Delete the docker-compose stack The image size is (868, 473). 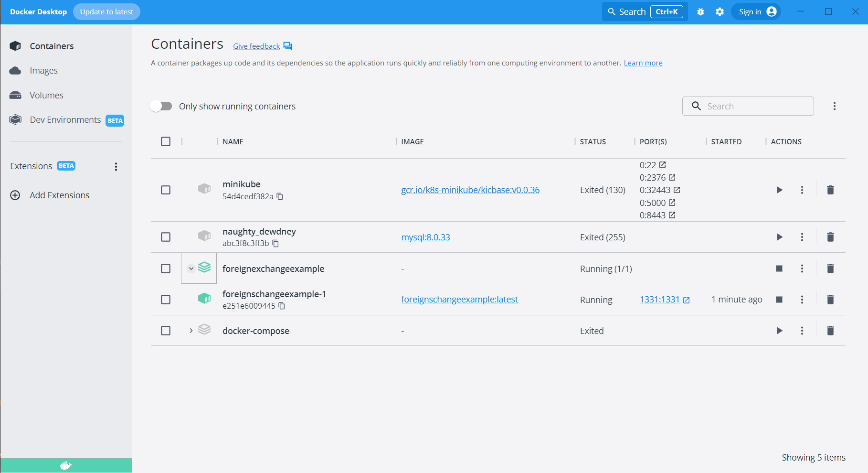pos(830,331)
